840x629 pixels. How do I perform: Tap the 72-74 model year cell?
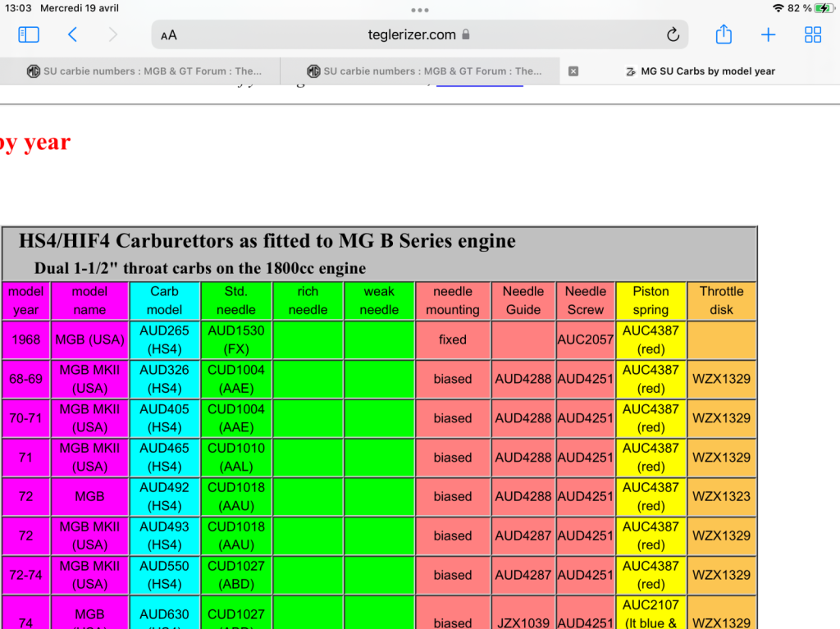(25, 575)
